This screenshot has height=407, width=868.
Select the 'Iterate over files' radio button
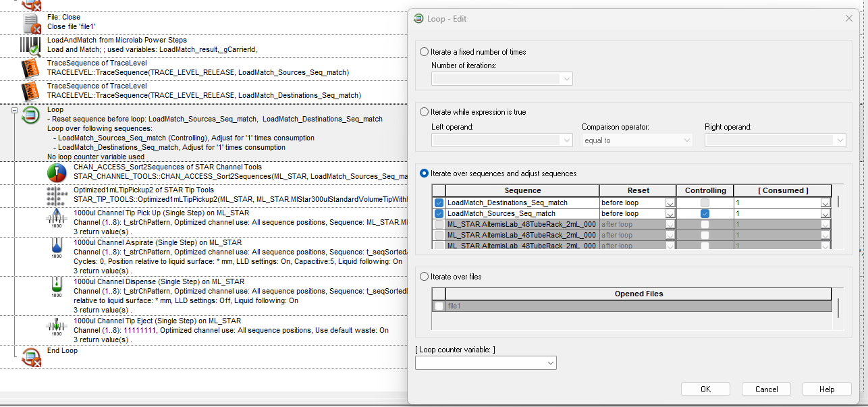[425, 277]
